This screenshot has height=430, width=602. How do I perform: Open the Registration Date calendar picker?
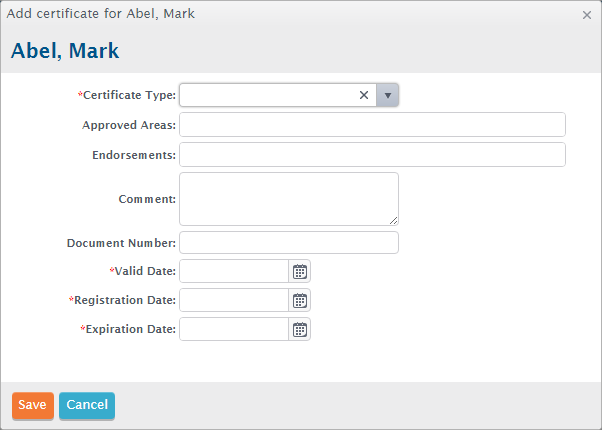pyautogui.click(x=299, y=300)
